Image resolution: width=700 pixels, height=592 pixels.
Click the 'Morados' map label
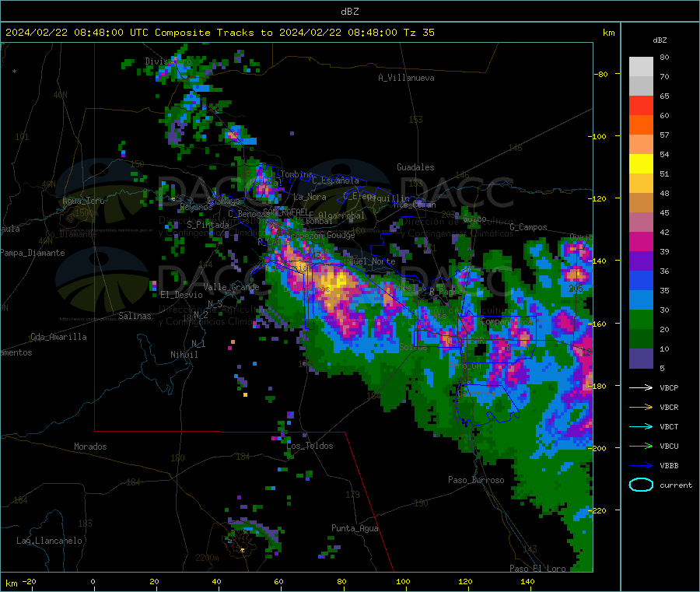coord(90,447)
